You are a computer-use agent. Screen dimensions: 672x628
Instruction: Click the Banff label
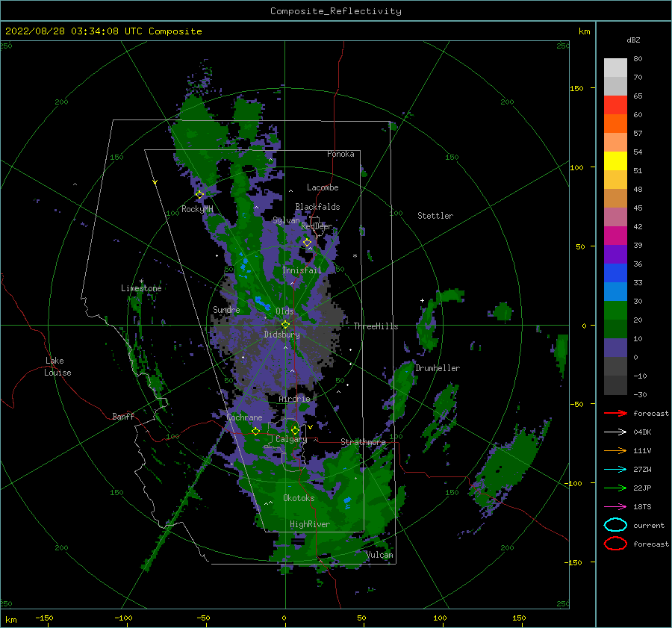point(123,416)
